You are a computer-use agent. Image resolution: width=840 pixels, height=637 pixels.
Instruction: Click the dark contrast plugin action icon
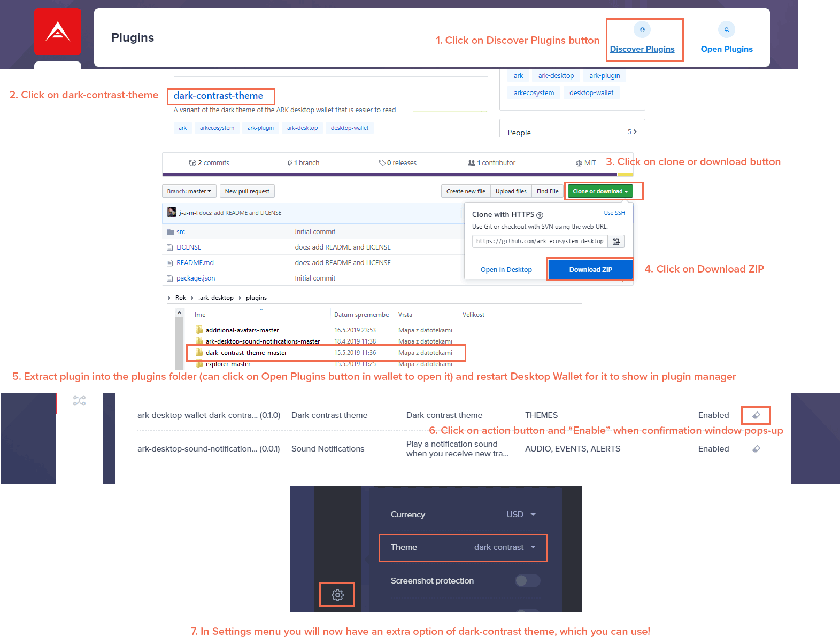coord(756,415)
